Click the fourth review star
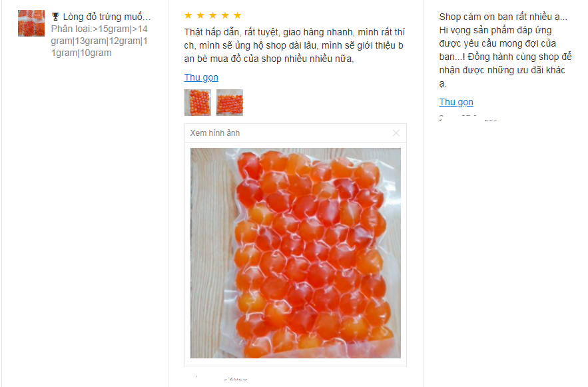588x387 pixels. (x=225, y=15)
